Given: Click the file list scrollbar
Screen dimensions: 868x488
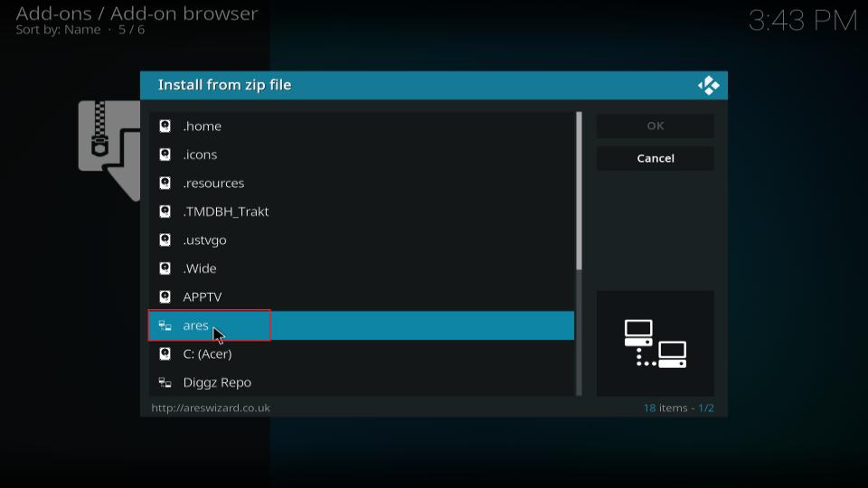Looking at the screenshot, I should (x=579, y=254).
